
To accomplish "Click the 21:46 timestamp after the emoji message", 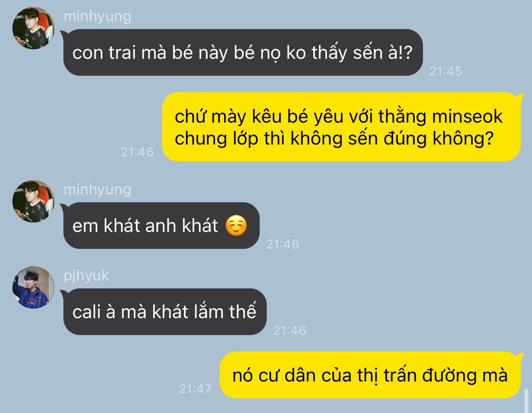I will [283, 244].
